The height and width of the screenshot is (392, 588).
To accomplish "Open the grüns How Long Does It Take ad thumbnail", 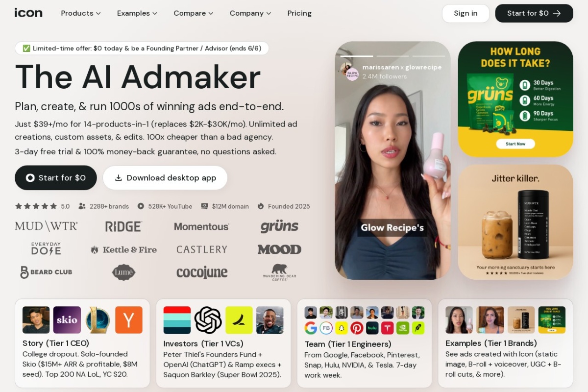I will (x=515, y=99).
